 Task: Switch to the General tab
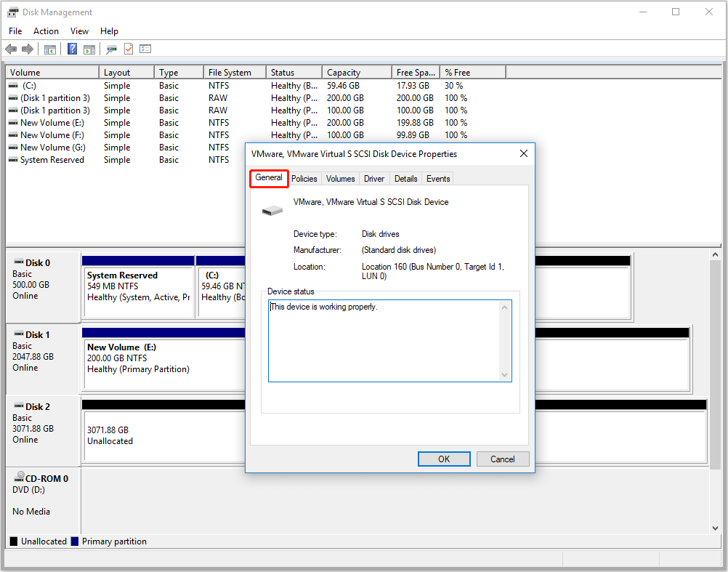tap(269, 178)
